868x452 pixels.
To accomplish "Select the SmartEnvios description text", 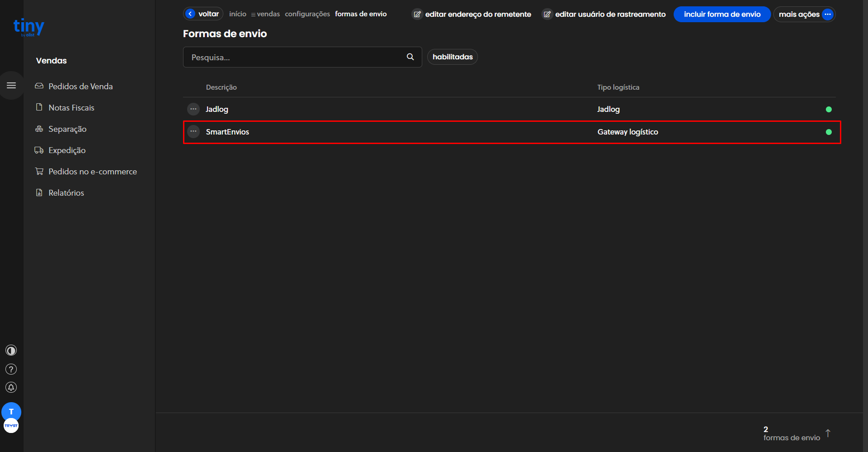I will pyautogui.click(x=227, y=132).
